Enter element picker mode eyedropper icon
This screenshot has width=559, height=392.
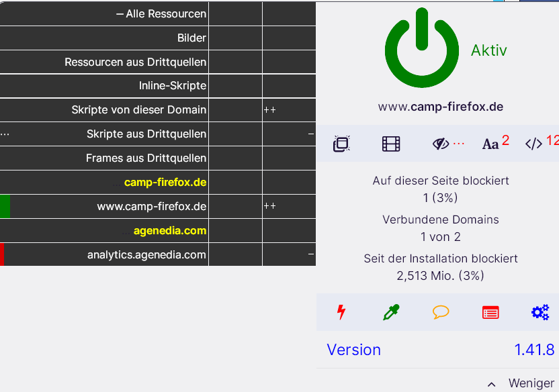[x=391, y=312]
